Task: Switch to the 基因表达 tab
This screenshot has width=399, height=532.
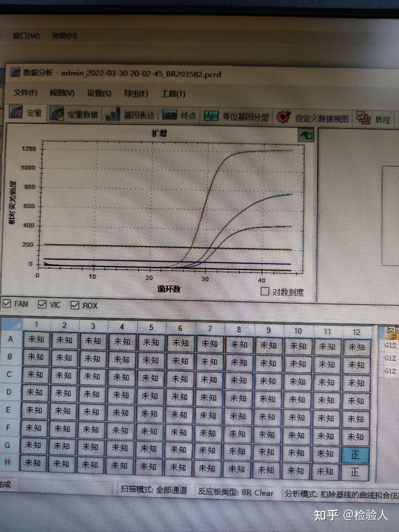Action: pos(130,115)
